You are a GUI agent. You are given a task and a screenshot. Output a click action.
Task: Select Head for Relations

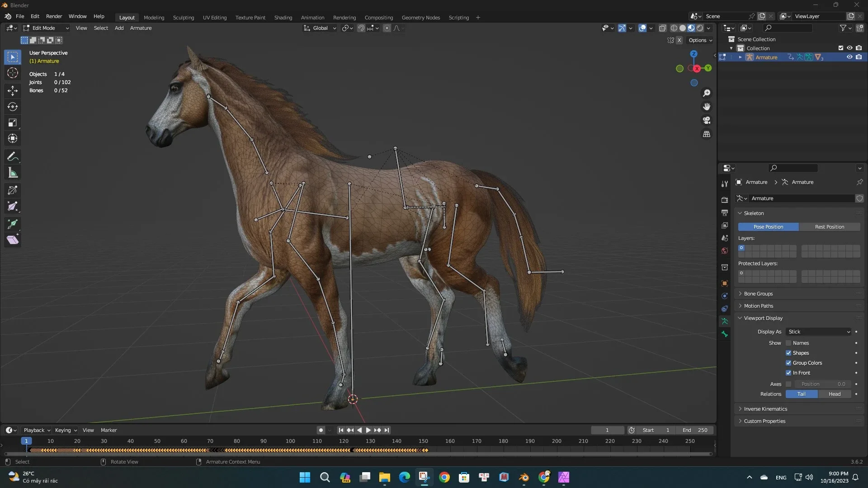click(835, 394)
